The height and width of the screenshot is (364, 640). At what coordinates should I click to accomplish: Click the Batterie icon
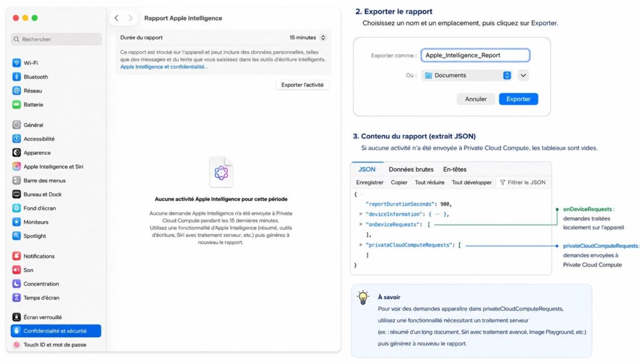pyautogui.click(x=16, y=104)
